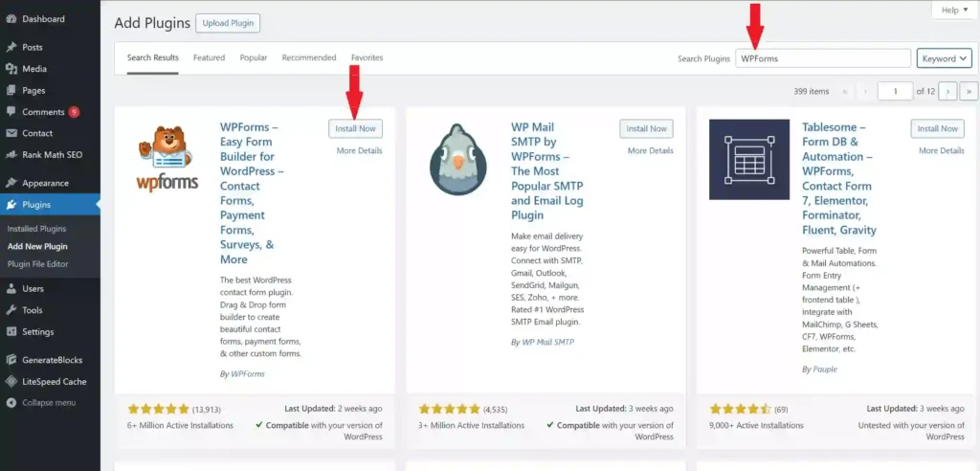980x471 pixels.
Task: Jump to last results page arrow
Action: click(x=969, y=91)
